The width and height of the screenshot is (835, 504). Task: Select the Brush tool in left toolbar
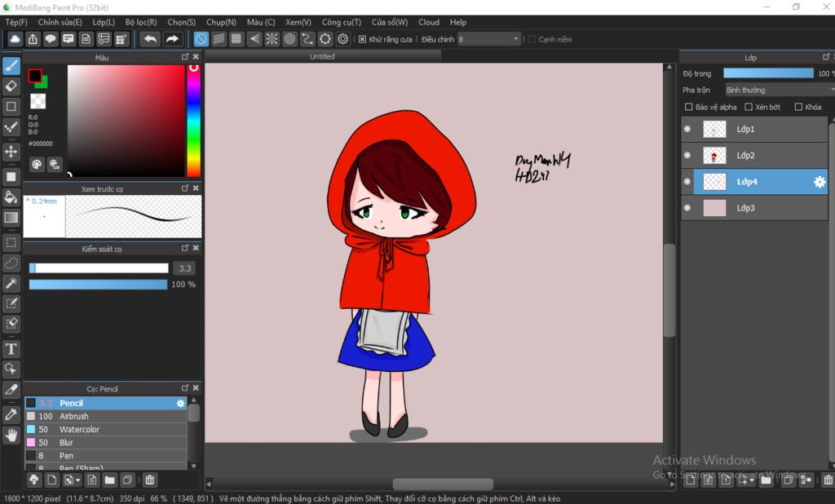coord(11,66)
